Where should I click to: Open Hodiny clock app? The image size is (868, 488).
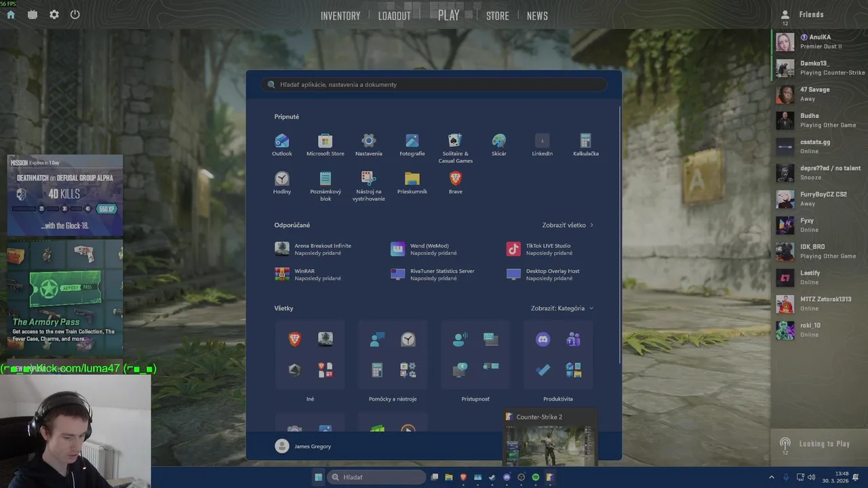click(x=282, y=182)
